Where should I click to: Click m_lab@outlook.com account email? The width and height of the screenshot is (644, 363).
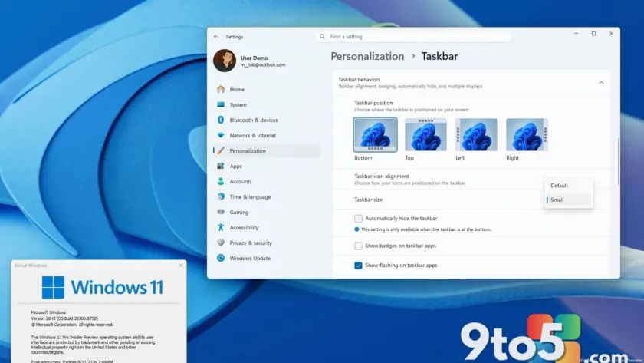(x=263, y=65)
